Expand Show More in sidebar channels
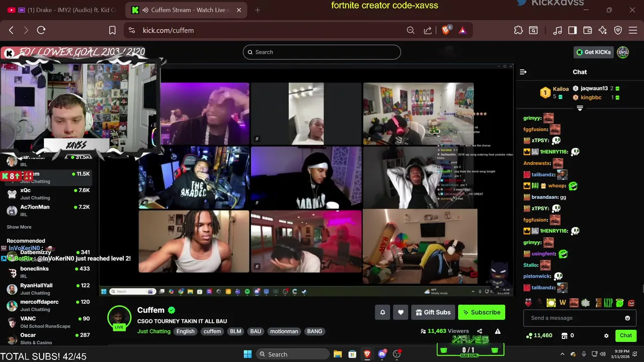 click(x=19, y=227)
